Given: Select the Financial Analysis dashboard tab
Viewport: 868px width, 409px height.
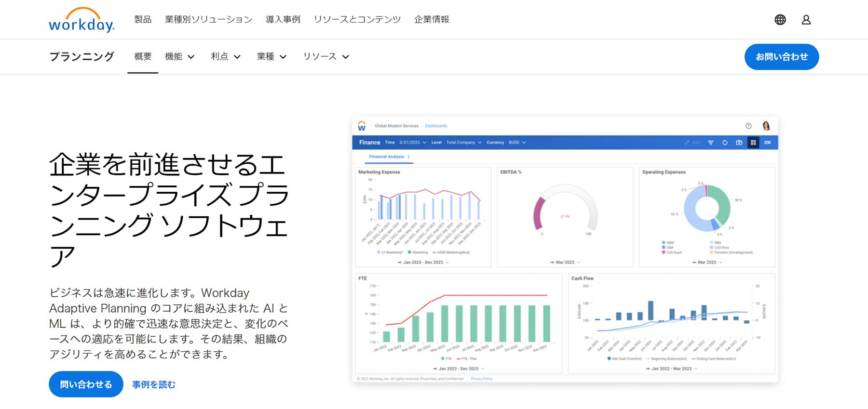Looking at the screenshot, I should tap(386, 157).
